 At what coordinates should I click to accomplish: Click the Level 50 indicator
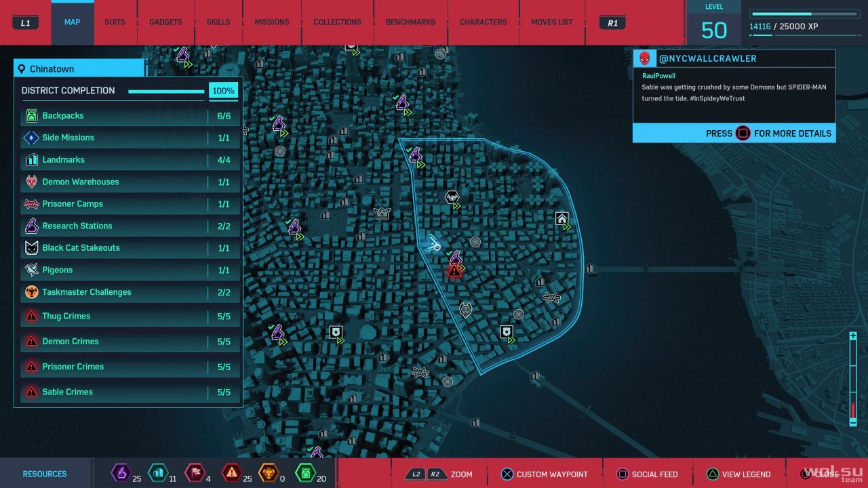coord(714,23)
